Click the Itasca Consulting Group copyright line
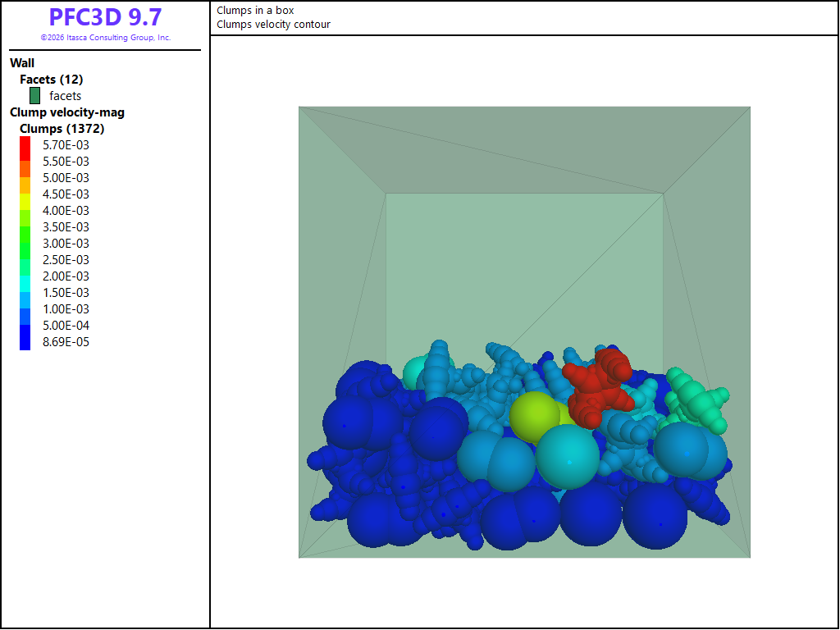 [x=106, y=38]
